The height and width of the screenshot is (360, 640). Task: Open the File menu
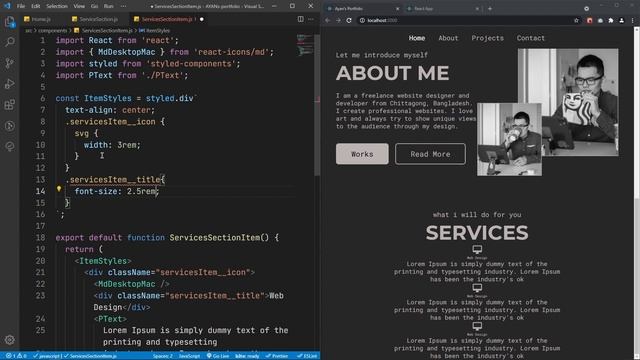point(21,6)
